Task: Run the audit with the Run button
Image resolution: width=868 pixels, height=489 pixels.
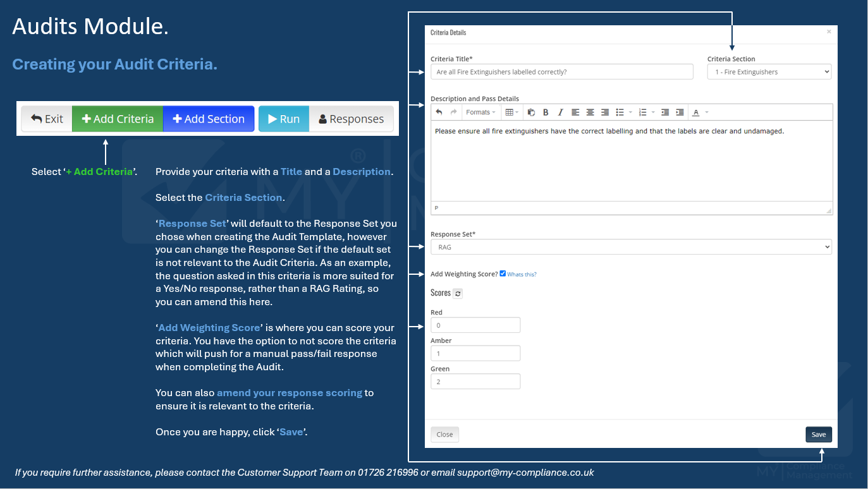Action: pyautogui.click(x=284, y=119)
